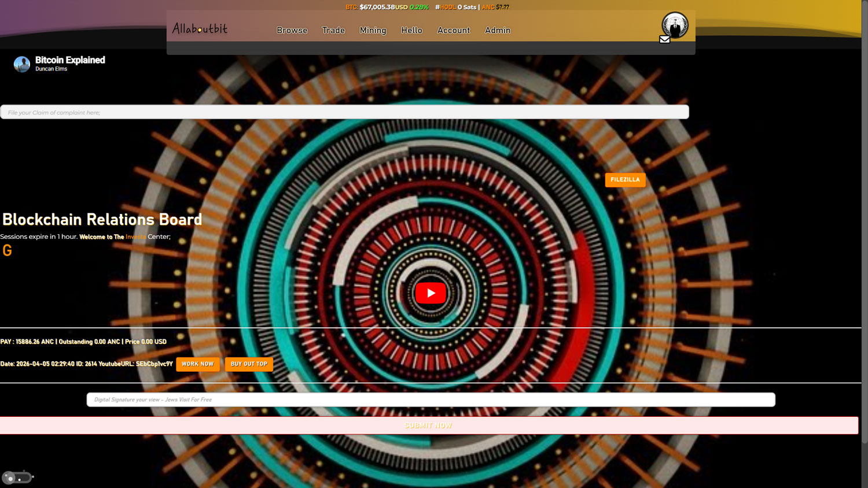Navigate to the Account page
Screen dimensions: 868x488
click(x=454, y=30)
